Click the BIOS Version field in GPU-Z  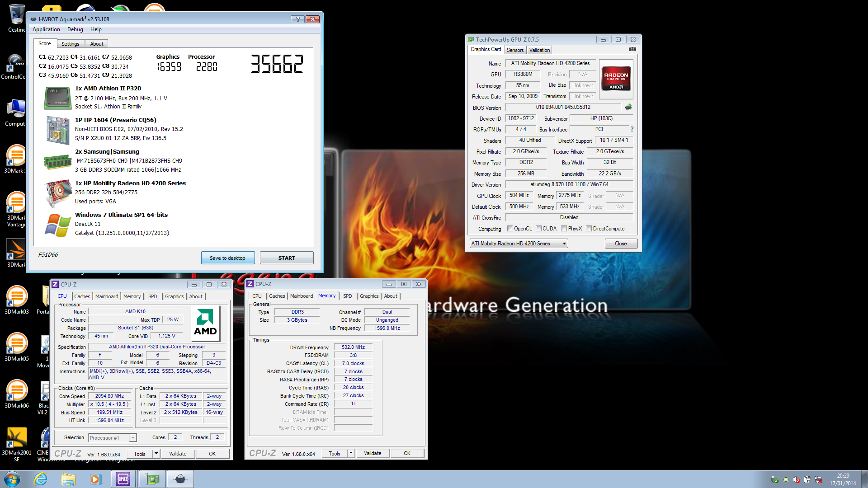[x=563, y=107]
